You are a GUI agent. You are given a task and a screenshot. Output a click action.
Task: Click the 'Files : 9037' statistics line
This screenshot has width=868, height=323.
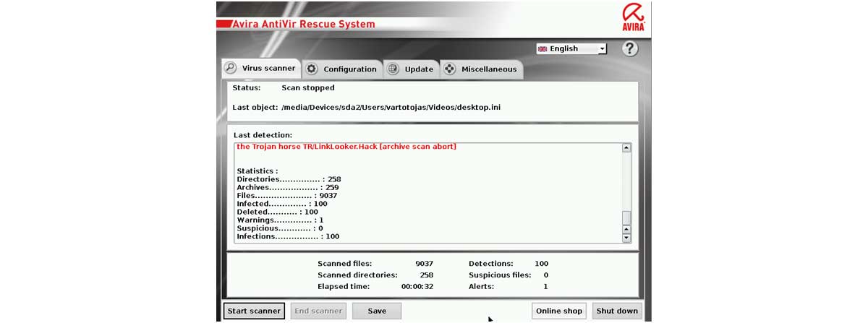coord(287,195)
